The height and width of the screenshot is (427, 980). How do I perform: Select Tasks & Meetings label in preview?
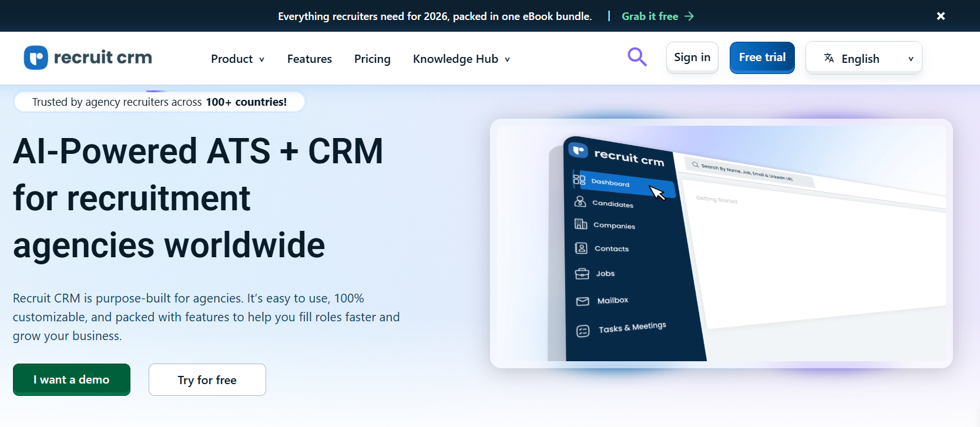point(632,327)
